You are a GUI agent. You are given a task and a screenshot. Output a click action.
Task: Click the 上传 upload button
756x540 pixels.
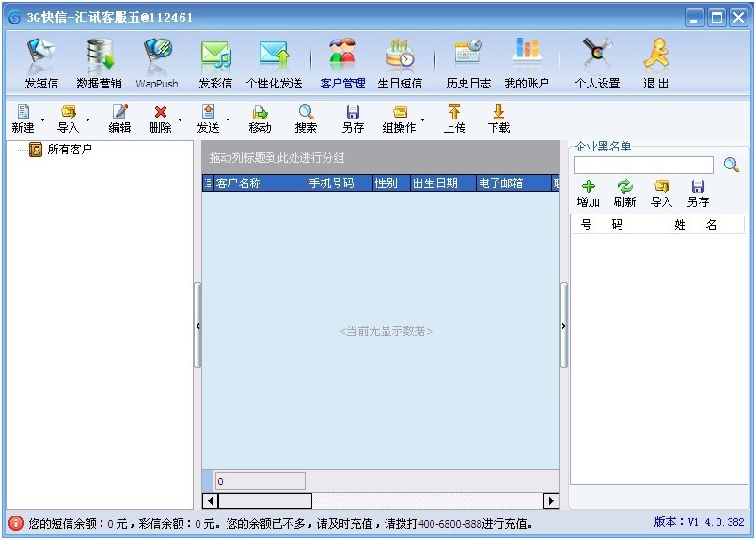click(454, 119)
